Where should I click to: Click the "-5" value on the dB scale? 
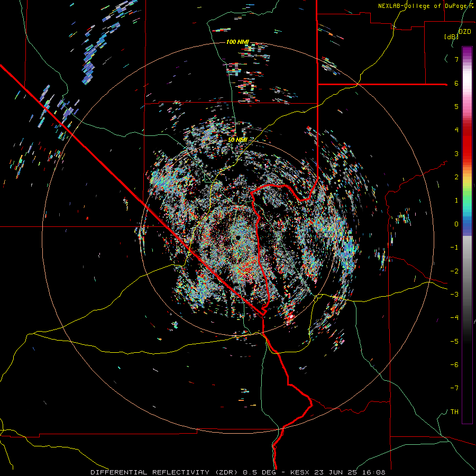tap(454, 342)
